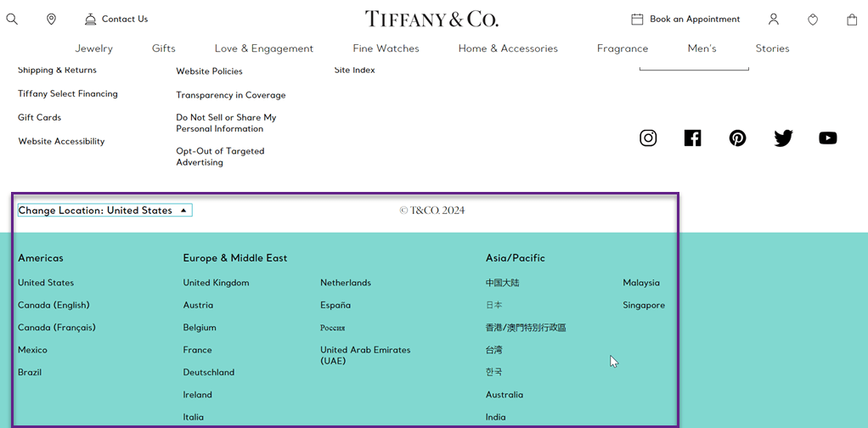Open the Love & Engagement menu
The height and width of the screenshot is (428, 868).
pyautogui.click(x=264, y=48)
